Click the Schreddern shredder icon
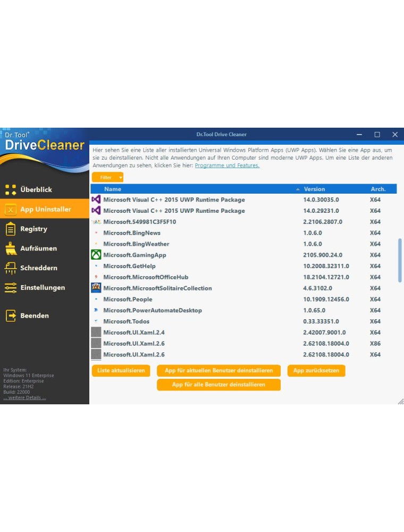This screenshot has width=404, height=532. [11, 268]
